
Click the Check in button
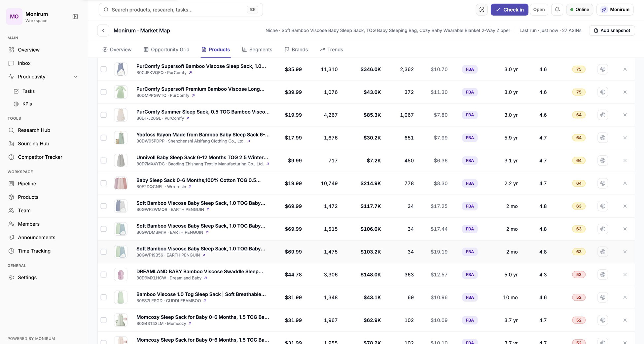tap(509, 10)
